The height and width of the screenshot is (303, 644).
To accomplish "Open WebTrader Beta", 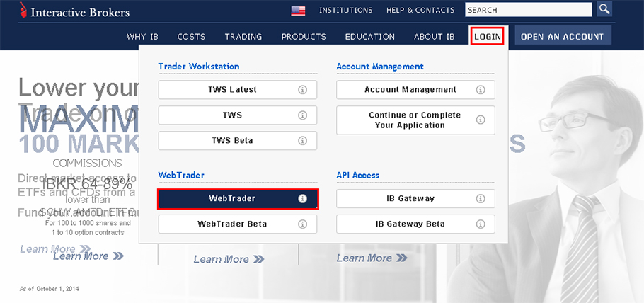I will click(237, 224).
